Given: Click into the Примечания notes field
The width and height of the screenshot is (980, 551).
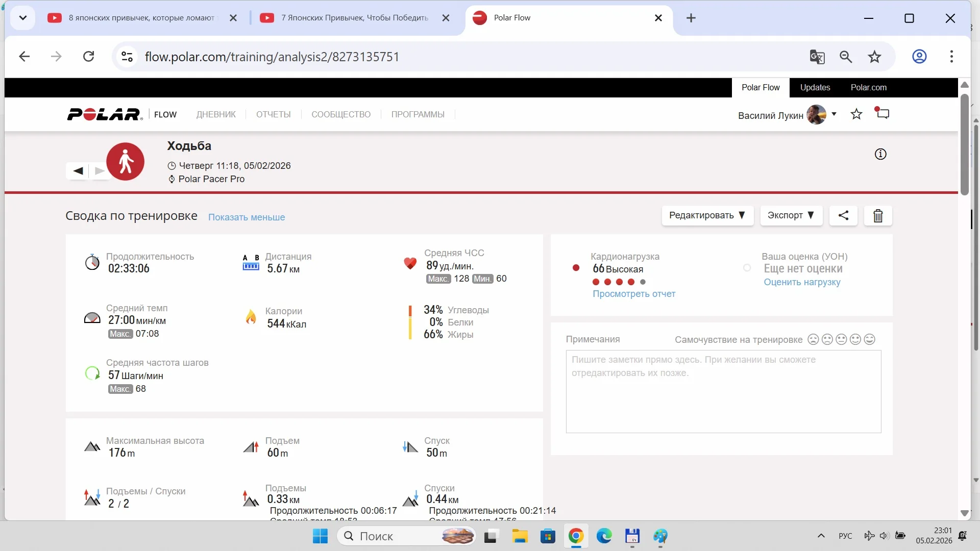Looking at the screenshot, I should coord(723,392).
